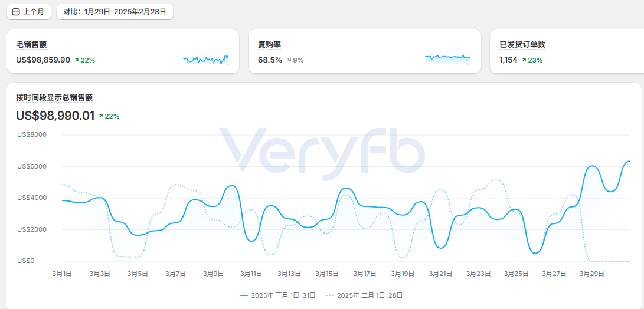Click the 3月29日 x-axis label
Screen dimensions: 644x309
click(592, 273)
